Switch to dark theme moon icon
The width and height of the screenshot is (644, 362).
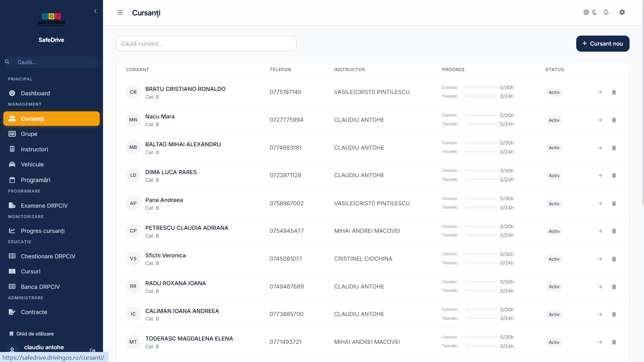594,12
